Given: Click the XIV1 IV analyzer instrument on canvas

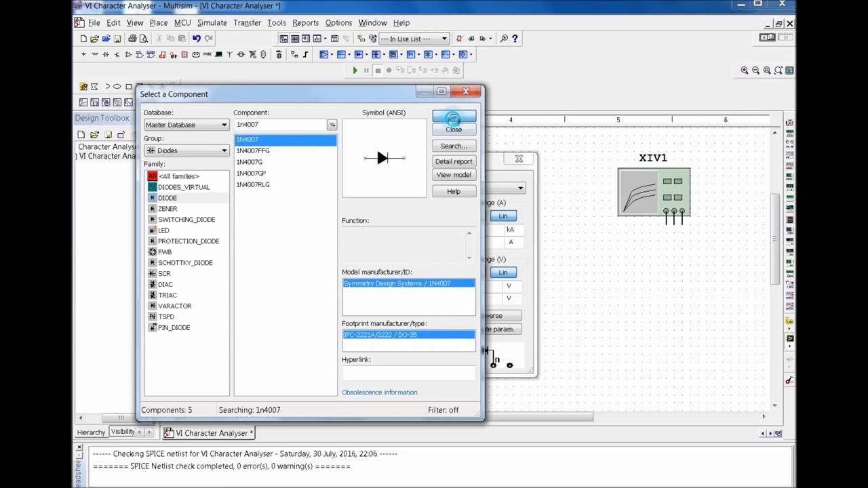Looking at the screenshot, I should pyautogui.click(x=654, y=192).
